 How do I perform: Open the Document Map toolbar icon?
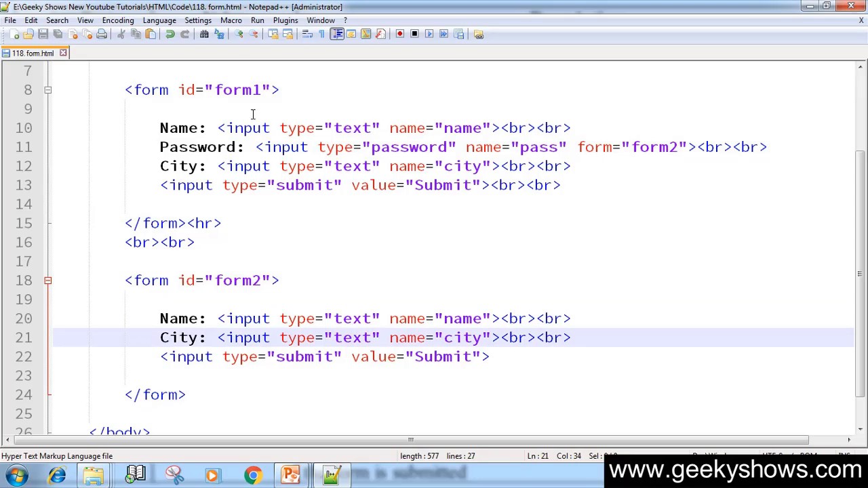pyautogui.click(x=366, y=34)
